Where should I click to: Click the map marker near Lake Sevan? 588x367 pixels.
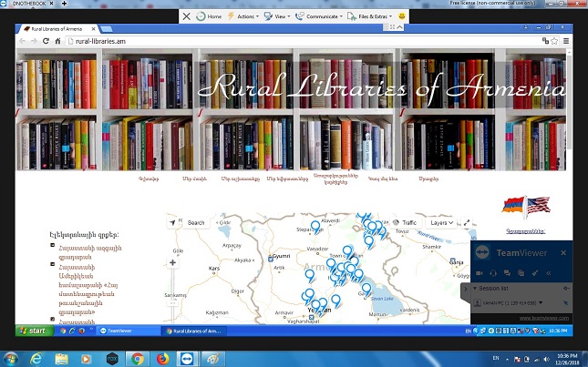[x=366, y=290]
